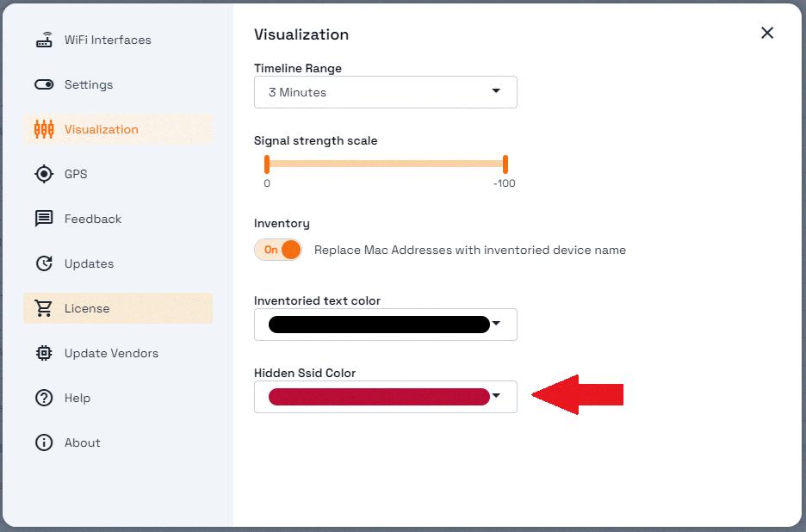Click the WiFi Interfaces router icon
This screenshot has height=532, width=806.
[44, 40]
